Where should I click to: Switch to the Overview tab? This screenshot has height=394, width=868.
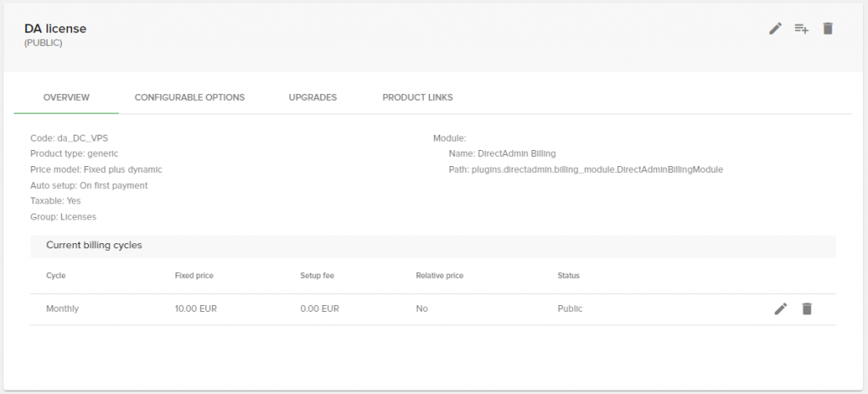pos(66,97)
